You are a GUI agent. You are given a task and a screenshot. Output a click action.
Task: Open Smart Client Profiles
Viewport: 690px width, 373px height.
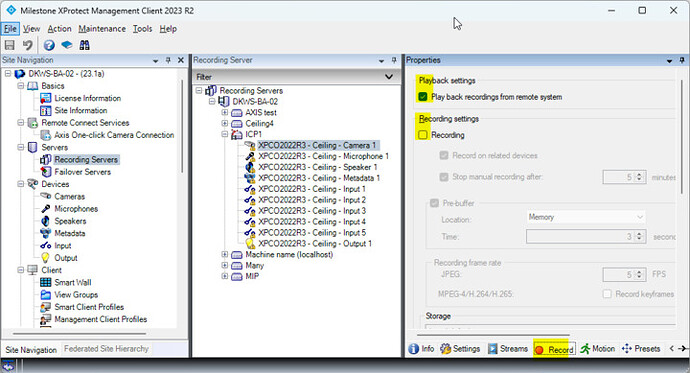click(89, 307)
